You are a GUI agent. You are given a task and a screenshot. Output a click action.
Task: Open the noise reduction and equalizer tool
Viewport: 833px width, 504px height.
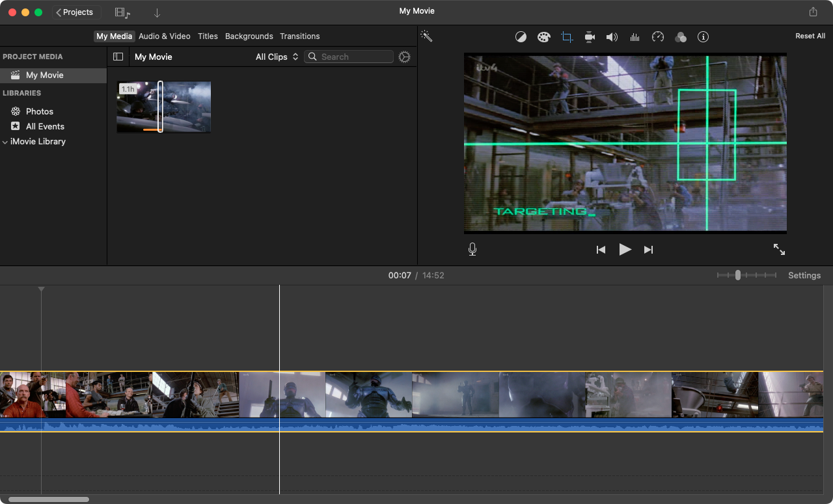click(635, 37)
